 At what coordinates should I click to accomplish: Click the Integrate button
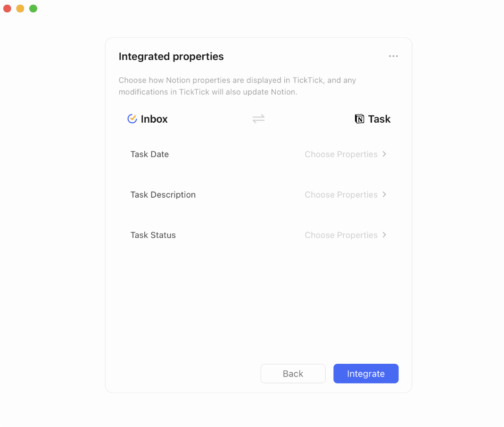click(x=366, y=373)
